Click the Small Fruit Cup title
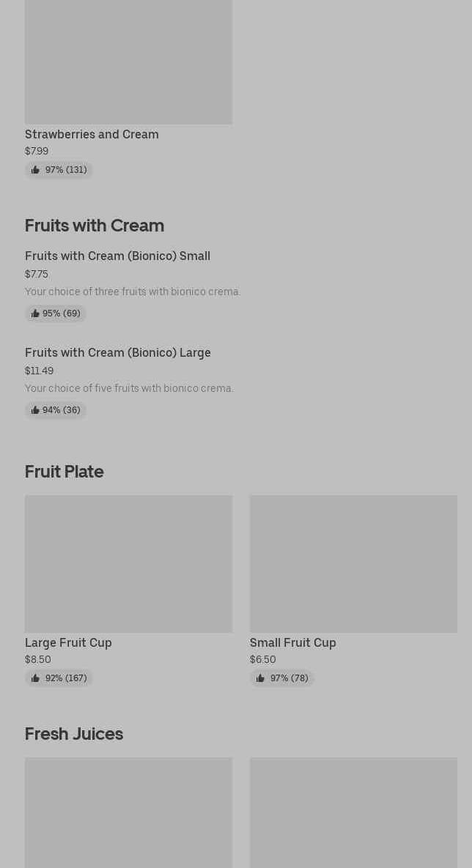The height and width of the screenshot is (868, 472). coord(292,642)
